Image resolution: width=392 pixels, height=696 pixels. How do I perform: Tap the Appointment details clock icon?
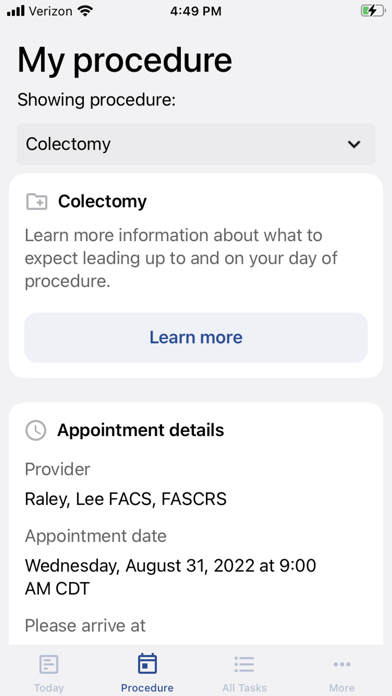coord(36,430)
